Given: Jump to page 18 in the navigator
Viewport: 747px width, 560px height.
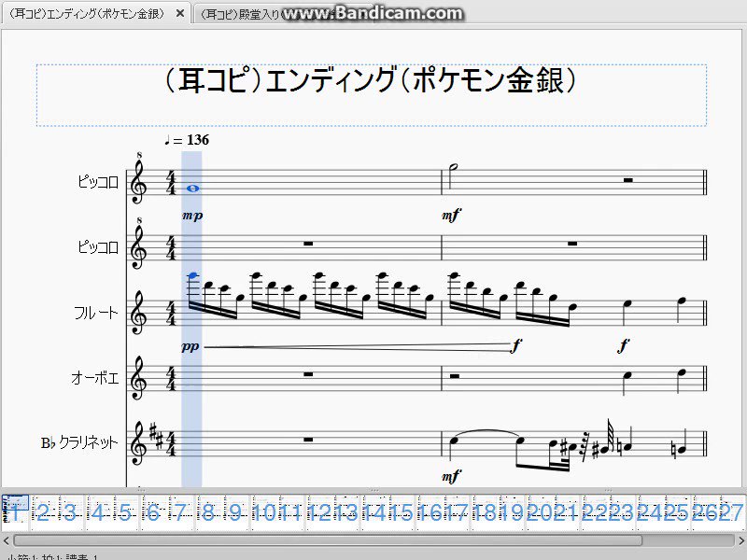Looking at the screenshot, I should tap(485, 512).
